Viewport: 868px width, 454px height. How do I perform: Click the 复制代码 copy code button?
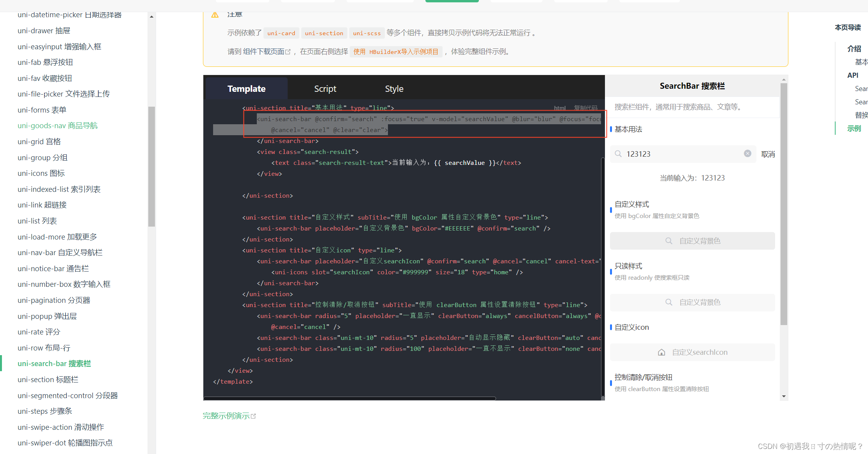pyautogui.click(x=585, y=108)
